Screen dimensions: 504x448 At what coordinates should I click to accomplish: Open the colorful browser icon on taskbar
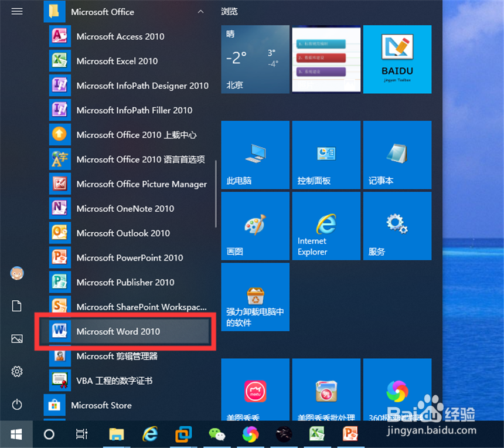click(250, 434)
